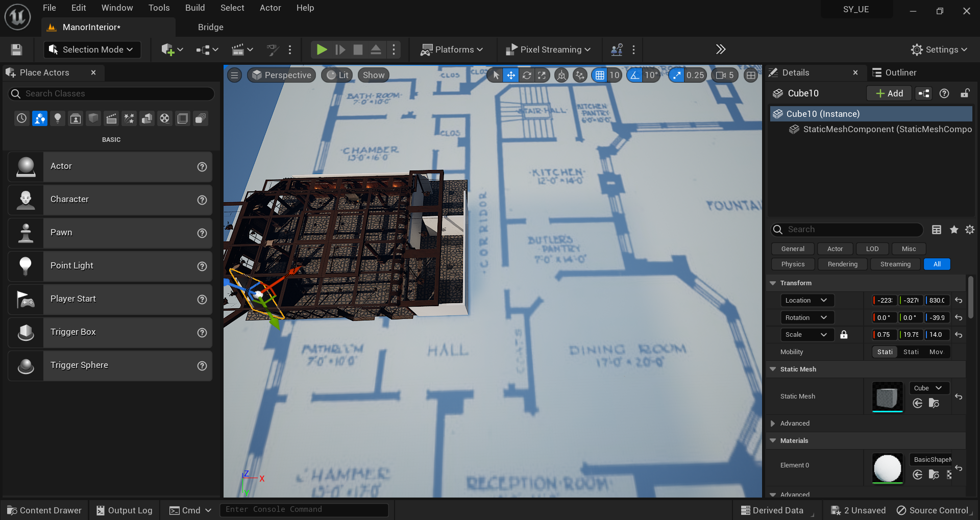Screen dimensions: 980x520
Task: Select the Player Start actor entry
Action: pos(110,299)
